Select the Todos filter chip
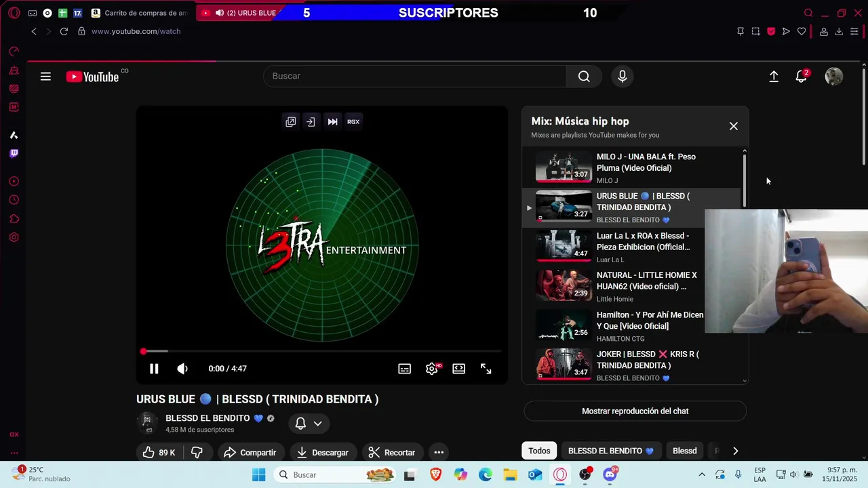The width and height of the screenshot is (868, 488). pos(539,451)
